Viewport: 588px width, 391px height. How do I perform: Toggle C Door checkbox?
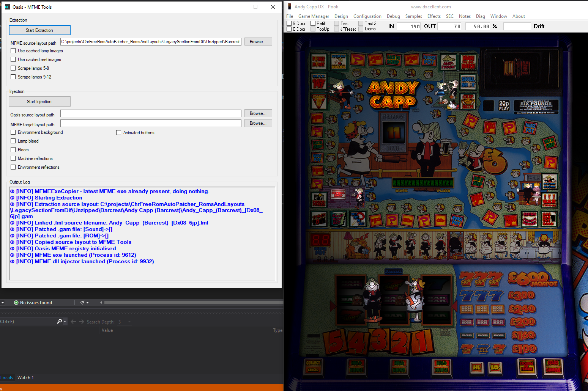[289, 29]
